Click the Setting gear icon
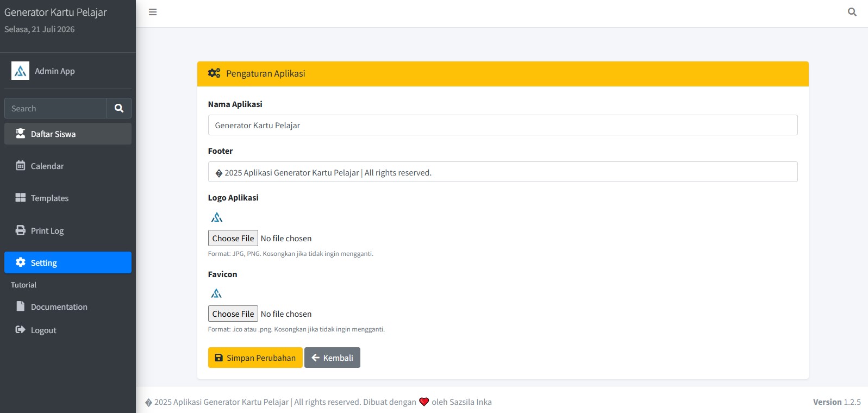868x413 pixels. pyautogui.click(x=21, y=262)
